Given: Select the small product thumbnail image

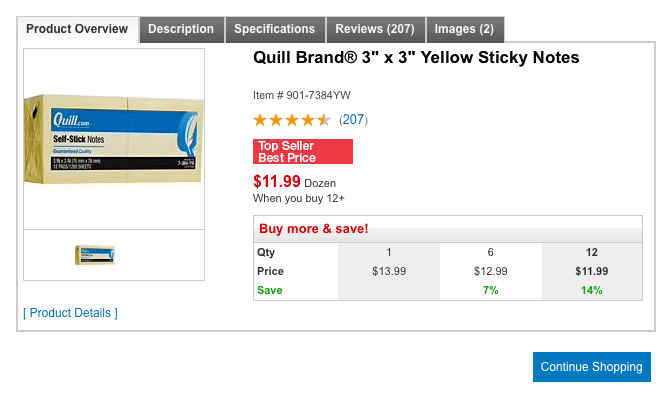Looking at the screenshot, I should [x=95, y=255].
